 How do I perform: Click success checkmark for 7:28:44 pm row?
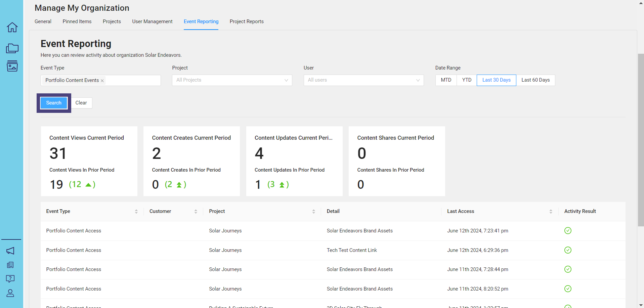pyautogui.click(x=568, y=269)
